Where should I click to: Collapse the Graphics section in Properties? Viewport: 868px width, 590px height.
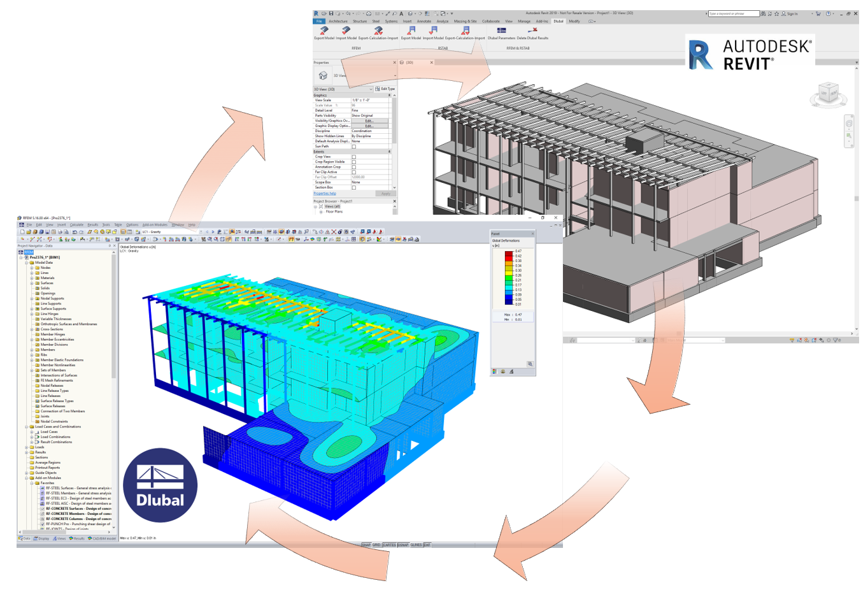point(390,96)
